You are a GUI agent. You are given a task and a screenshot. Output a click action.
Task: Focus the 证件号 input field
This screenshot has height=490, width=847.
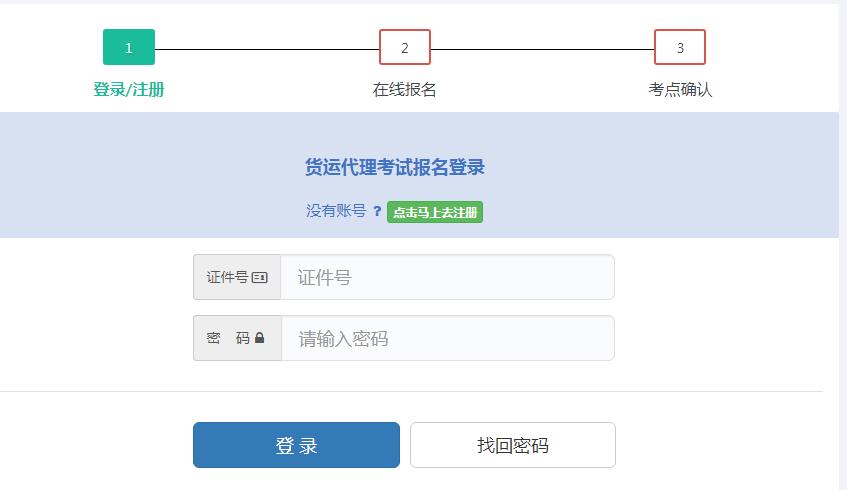click(x=447, y=277)
